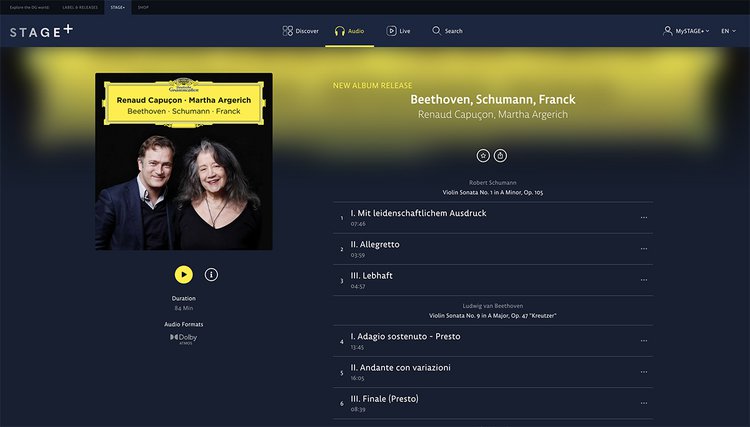Click the share album icon

(500, 155)
